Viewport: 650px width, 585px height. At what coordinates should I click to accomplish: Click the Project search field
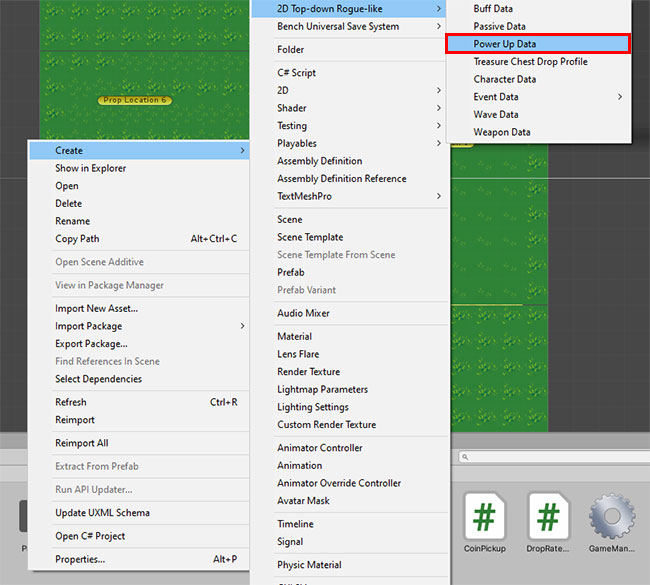(x=554, y=457)
